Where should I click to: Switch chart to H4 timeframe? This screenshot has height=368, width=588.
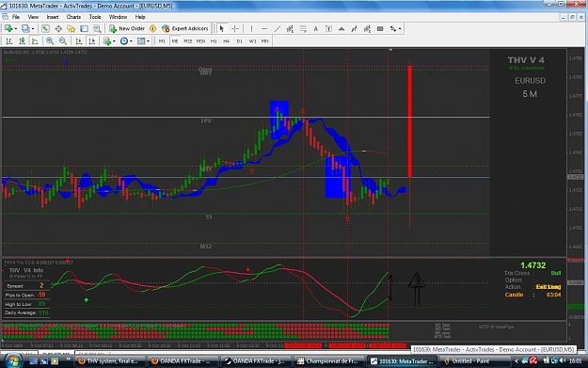(x=227, y=41)
